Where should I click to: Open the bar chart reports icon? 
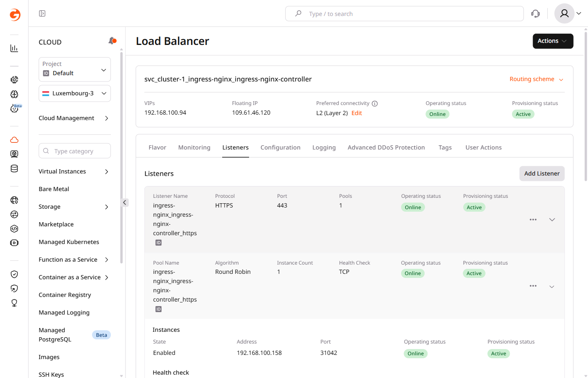pyautogui.click(x=14, y=48)
